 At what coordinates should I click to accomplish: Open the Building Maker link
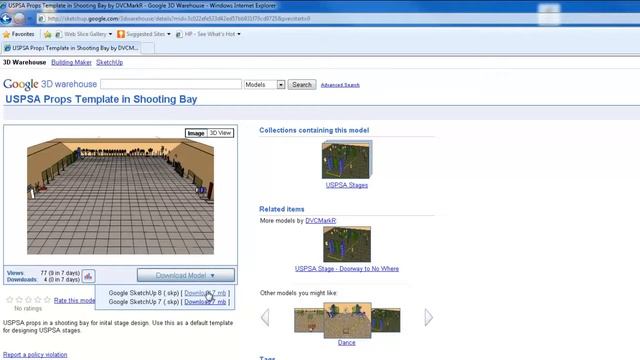71,62
